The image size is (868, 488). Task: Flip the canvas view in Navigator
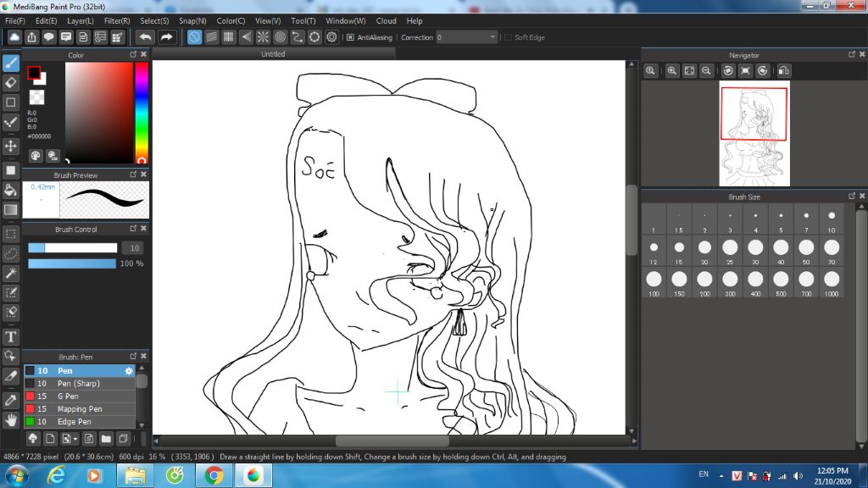point(784,71)
